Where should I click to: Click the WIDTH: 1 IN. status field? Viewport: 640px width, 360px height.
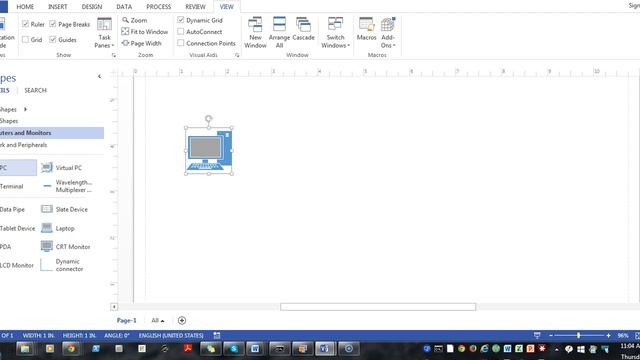pyautogui.click(x=38, y=335)
